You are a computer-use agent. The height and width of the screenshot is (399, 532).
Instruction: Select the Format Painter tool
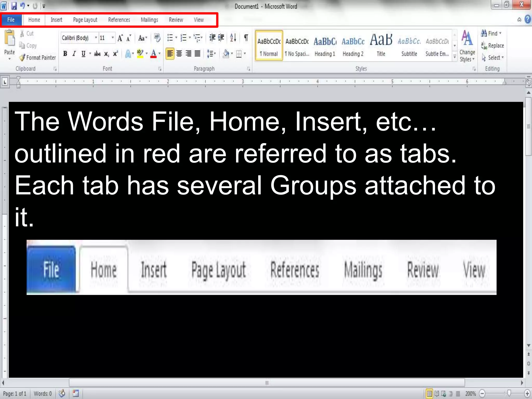tap(38, 58)
